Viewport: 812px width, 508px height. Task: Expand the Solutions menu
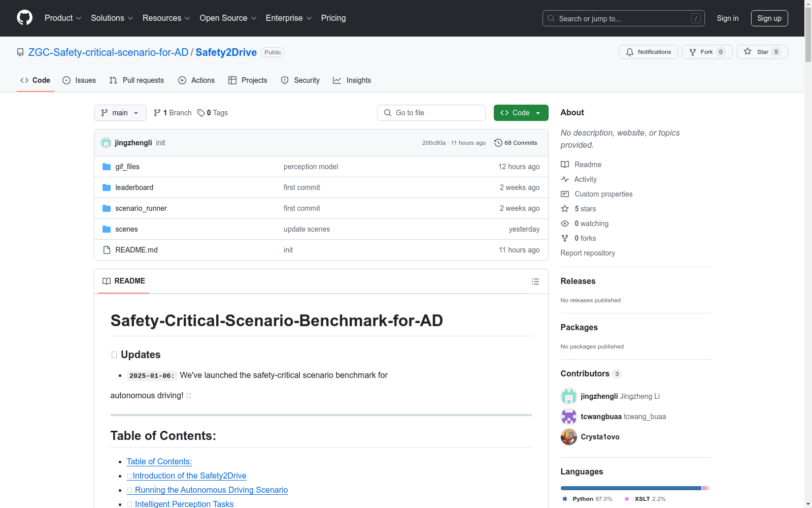click(112, 18)
